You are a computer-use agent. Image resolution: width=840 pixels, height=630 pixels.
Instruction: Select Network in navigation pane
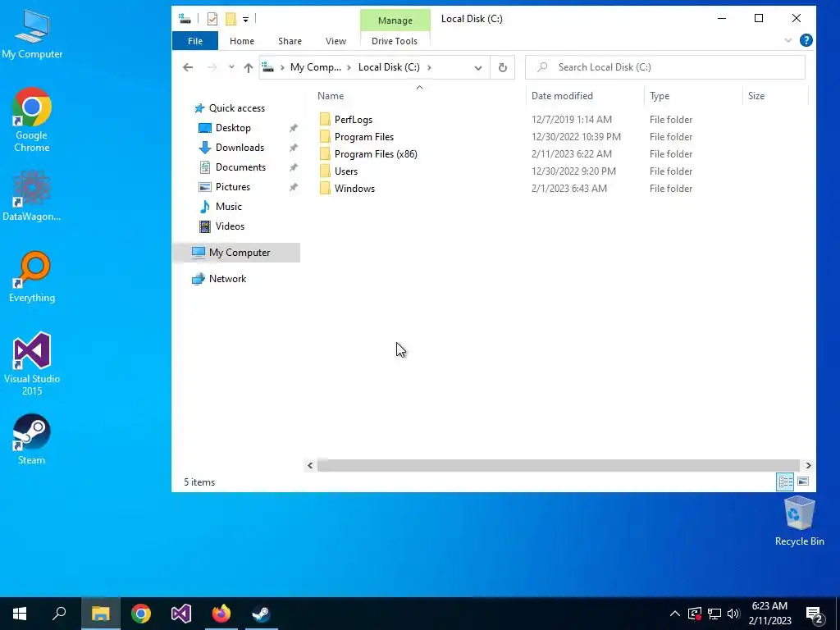228,279
